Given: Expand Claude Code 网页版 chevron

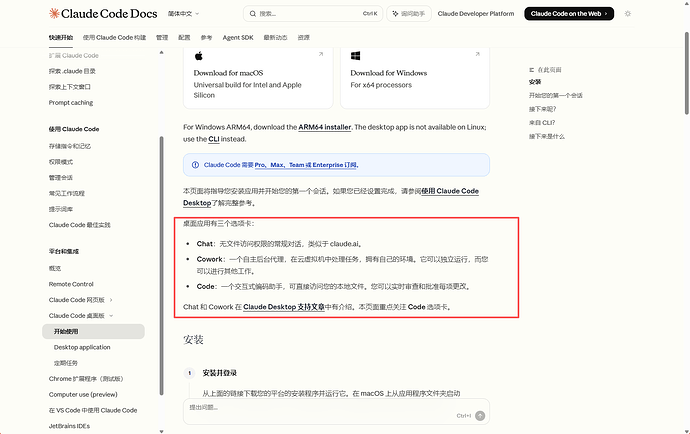Looking at the screenshot, I should [111, 300].
